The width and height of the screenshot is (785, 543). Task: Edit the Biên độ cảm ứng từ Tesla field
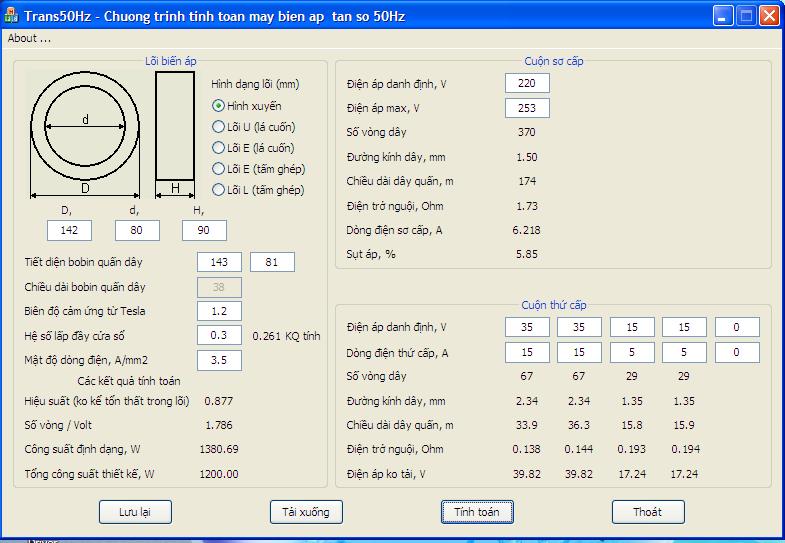click(x=219, y=311)
